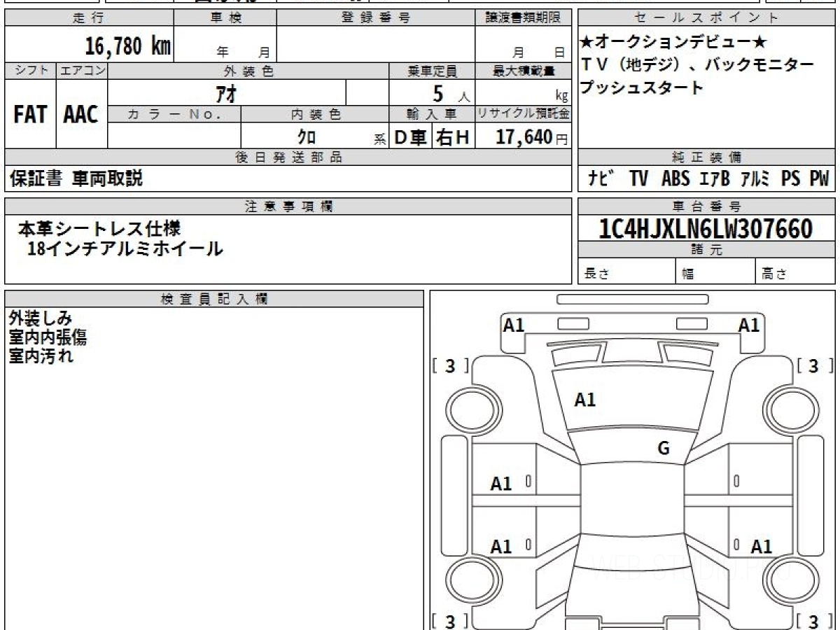
Task: Click the 外装色 header cell
Action: pos(248,71)
